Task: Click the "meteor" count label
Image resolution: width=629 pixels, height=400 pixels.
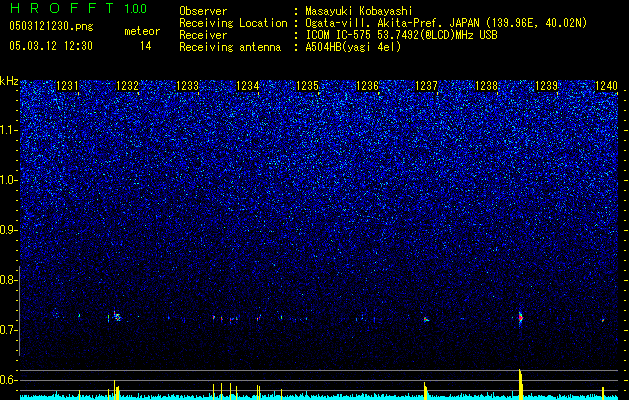Action: pos(142,31)
